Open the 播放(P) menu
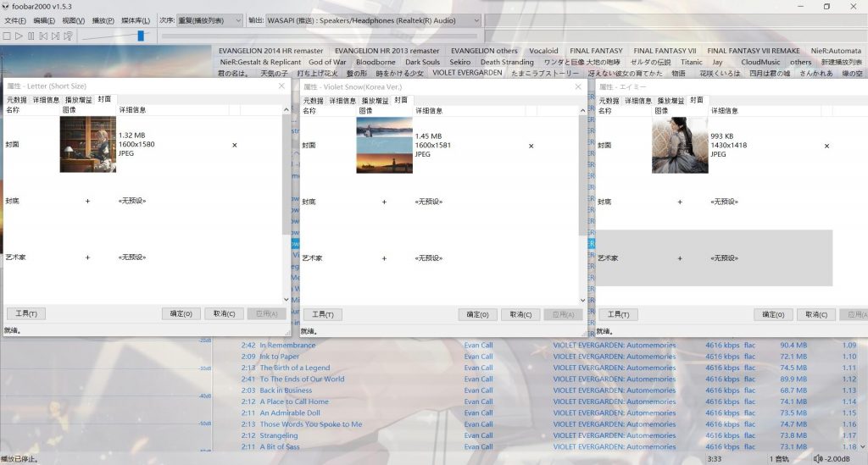868x465 pixels. 103,20
